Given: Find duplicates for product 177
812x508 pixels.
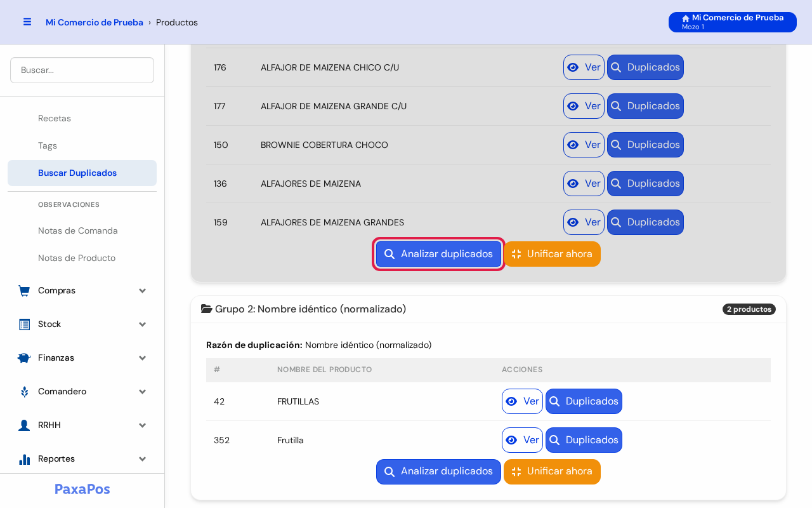Looking at the screenshot, I should (645, 106).
